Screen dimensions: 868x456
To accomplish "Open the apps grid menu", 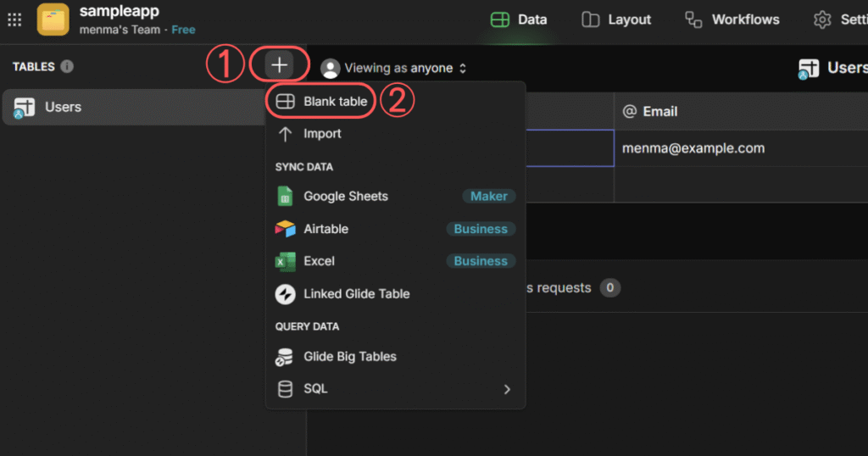I will pyautogui.click(x=14, y=20).
